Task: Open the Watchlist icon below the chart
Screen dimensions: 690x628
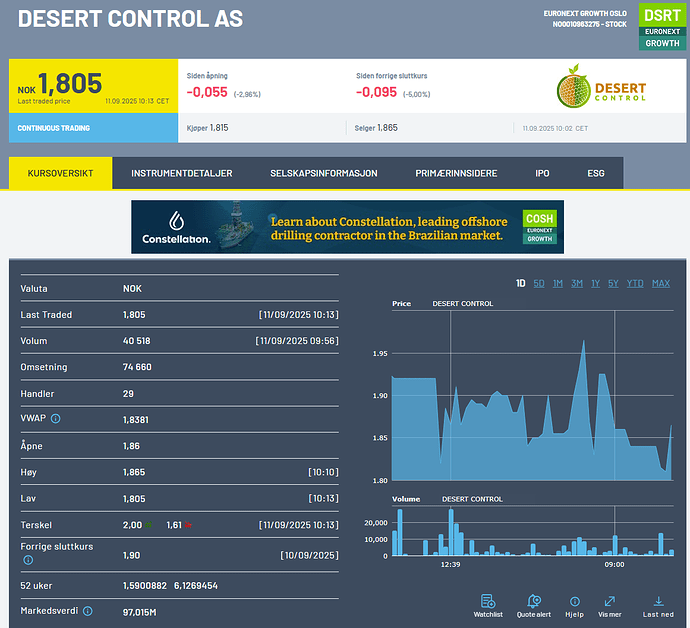Action: coord(488,601)
